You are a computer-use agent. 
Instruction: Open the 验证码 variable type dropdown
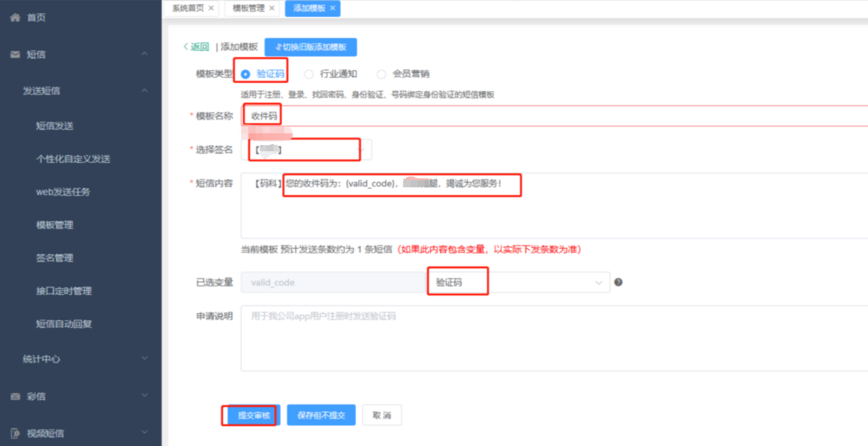518,282
